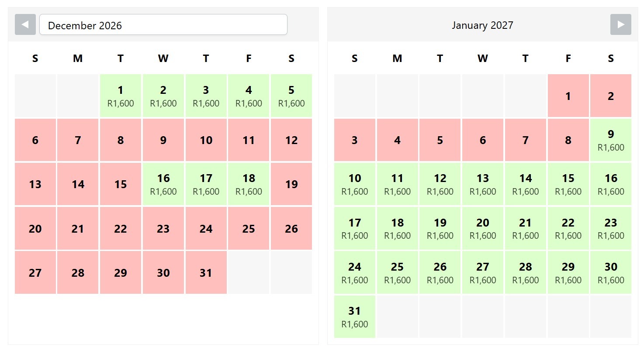This screenshot has width=644, height=354.
Task: Select January 27 available date
Action: click(483, 272)
